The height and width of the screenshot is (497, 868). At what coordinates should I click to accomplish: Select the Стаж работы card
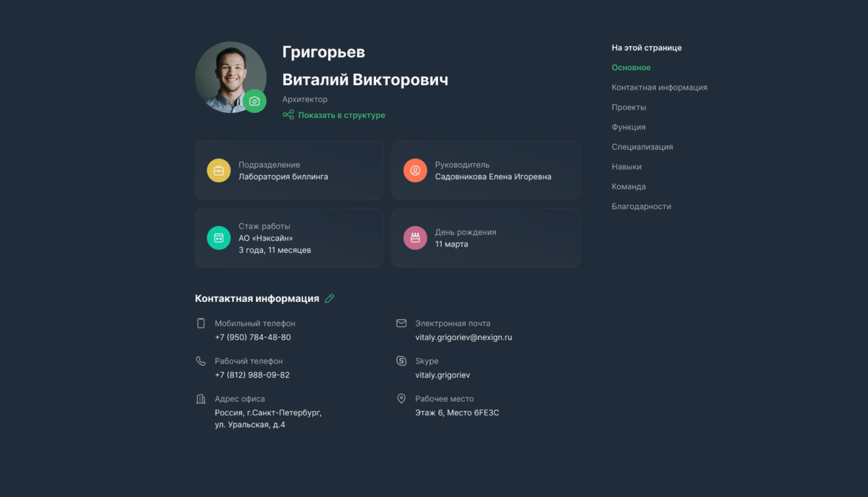pyautogui.click(x=289, y=238)
